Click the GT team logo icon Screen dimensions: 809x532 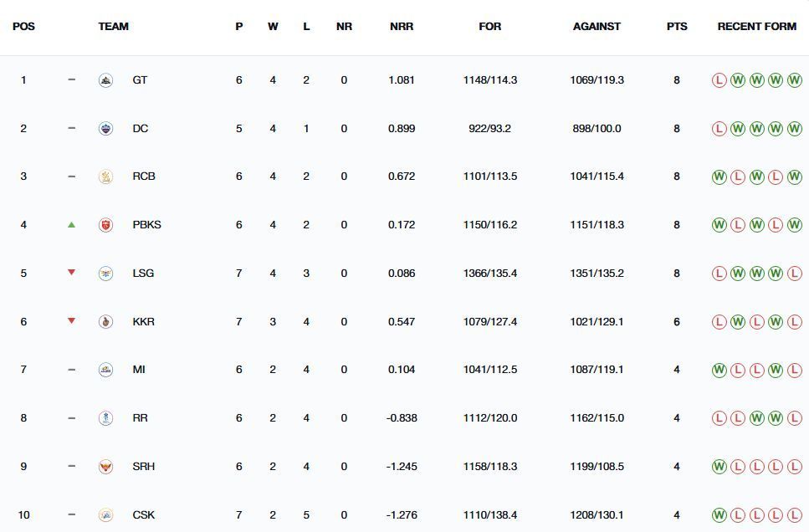[x=105, y=80]
